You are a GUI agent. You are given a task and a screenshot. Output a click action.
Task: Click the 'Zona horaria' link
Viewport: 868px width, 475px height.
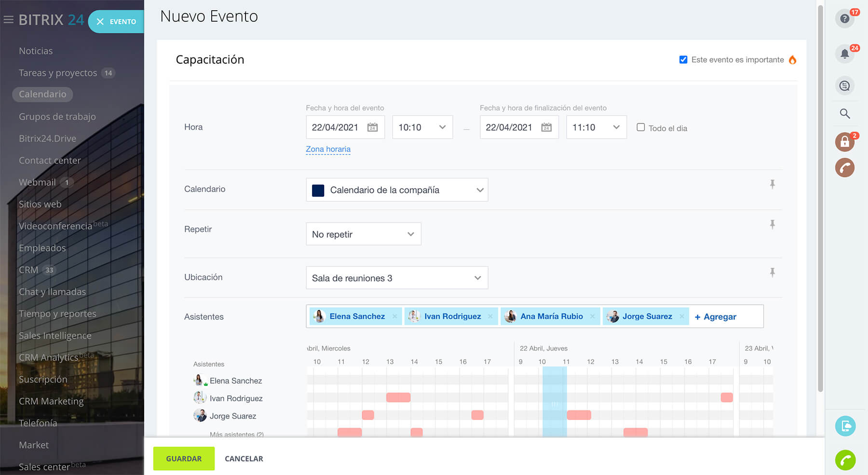click(328, 149)
